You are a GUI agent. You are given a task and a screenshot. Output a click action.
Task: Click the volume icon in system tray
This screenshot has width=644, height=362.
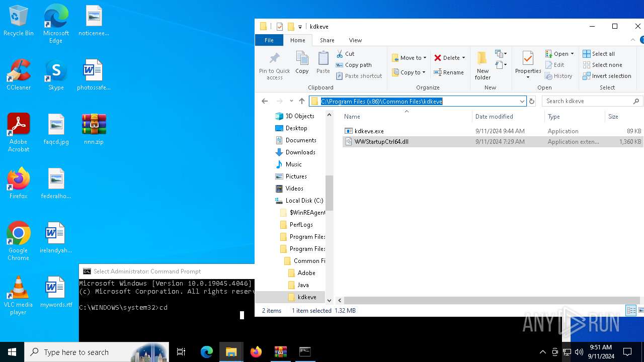(x=579, y=352)
